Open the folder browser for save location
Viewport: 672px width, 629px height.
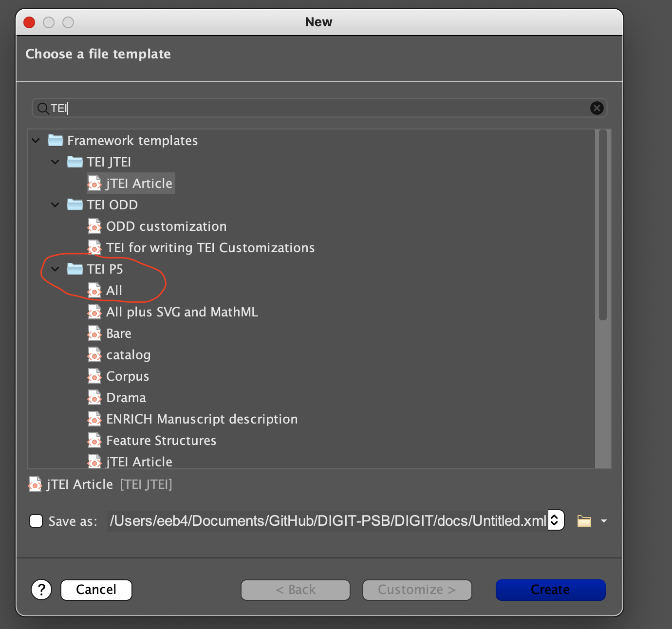(583, 520)
